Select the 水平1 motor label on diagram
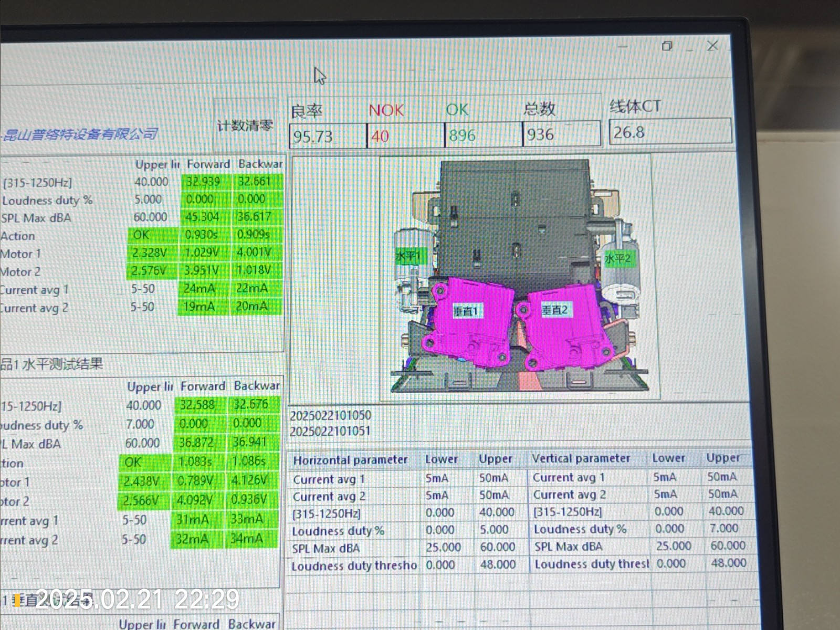 [407, 256]
